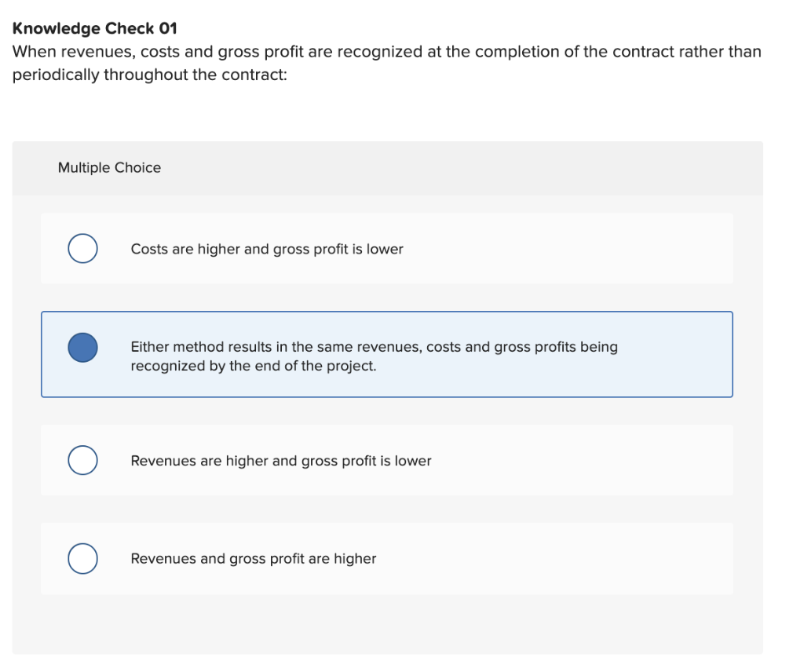This screenshot has width=804, height=672.
Task: Select radio for 'Either method results in the same revenues'
Action: click(82, 346)
